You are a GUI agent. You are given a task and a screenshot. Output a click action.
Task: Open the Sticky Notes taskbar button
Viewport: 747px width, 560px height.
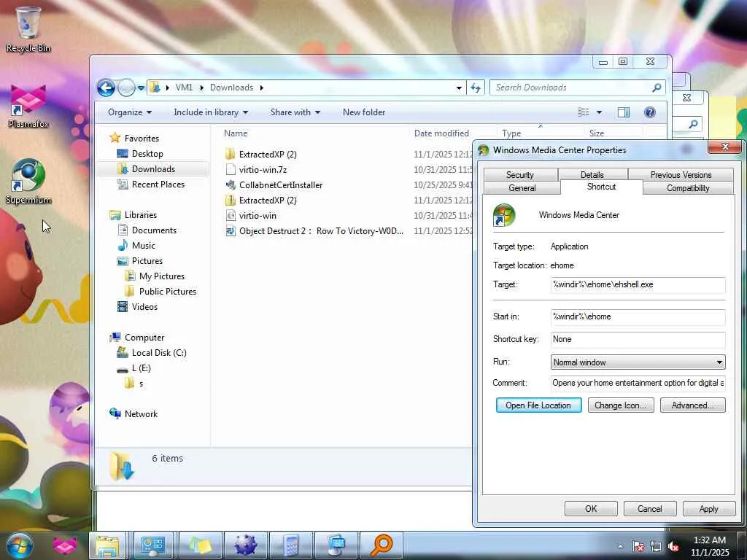point(200,545)
